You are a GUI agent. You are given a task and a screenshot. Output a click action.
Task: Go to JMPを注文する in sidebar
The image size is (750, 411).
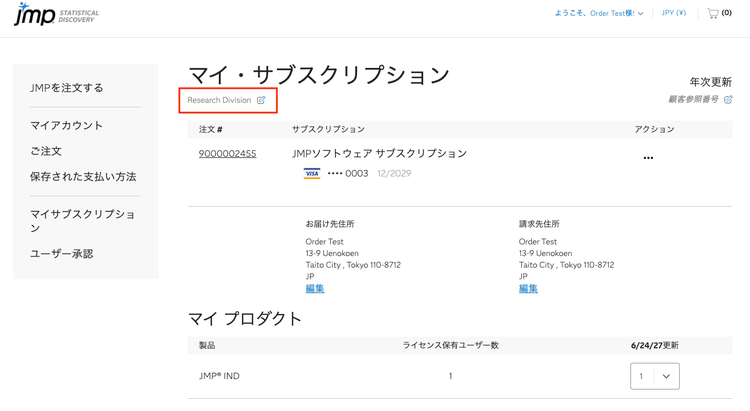click(66, 88)
